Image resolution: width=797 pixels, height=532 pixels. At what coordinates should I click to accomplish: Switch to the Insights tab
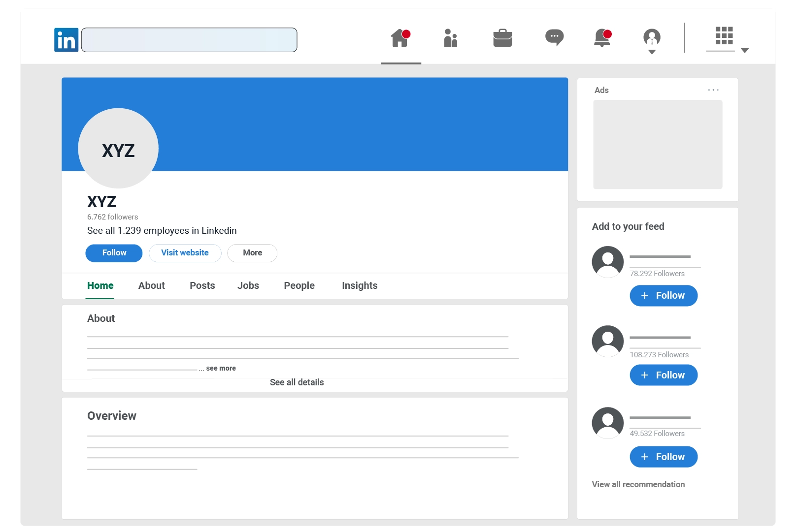[x=359, y=286]
